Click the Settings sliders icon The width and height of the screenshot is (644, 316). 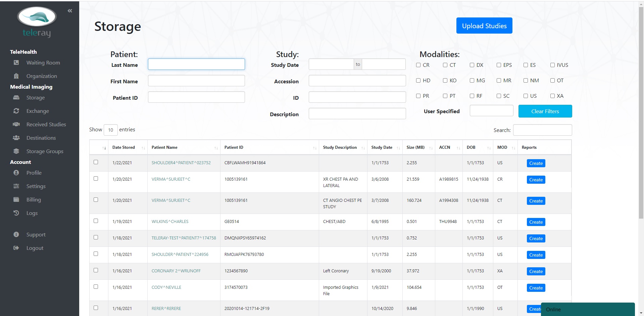click(x=16, y=186)
